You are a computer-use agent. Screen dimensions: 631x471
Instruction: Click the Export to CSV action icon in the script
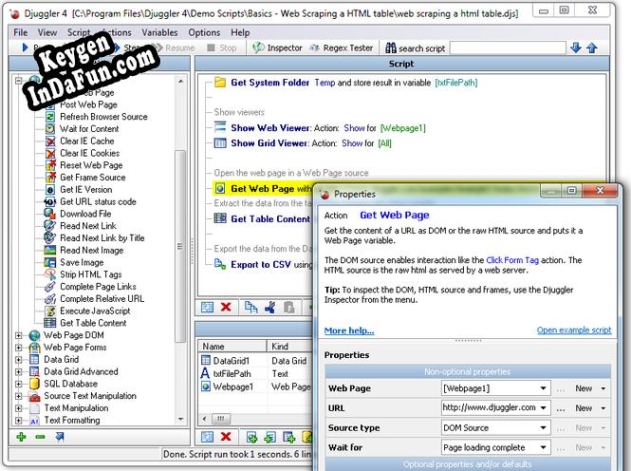click(x=220, y=264)
